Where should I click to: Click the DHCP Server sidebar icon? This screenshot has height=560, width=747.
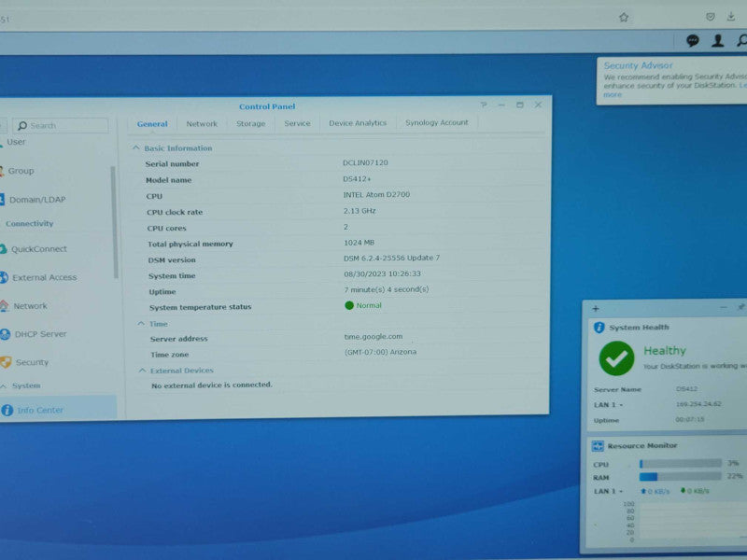pos(5,334)
